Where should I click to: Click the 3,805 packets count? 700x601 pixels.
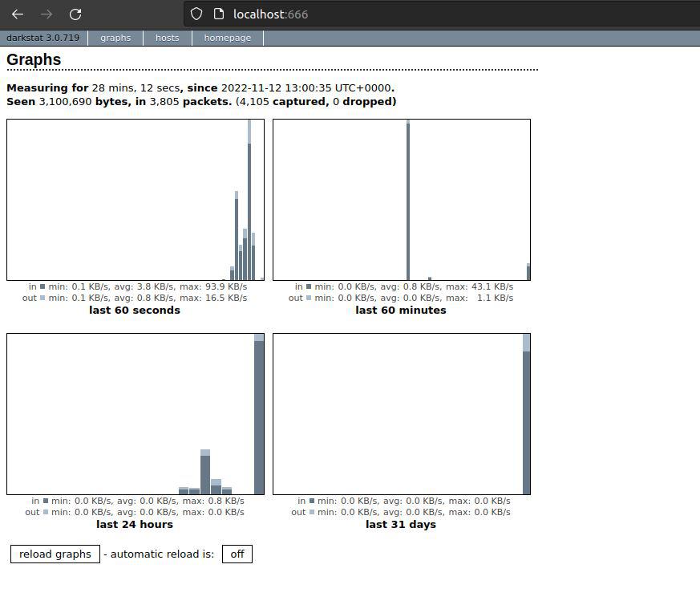tap(164, 101)
